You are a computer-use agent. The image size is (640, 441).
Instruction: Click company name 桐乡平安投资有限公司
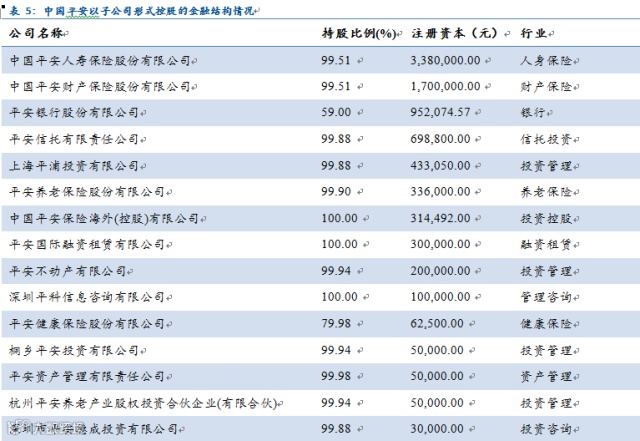[x=74, y=350]
